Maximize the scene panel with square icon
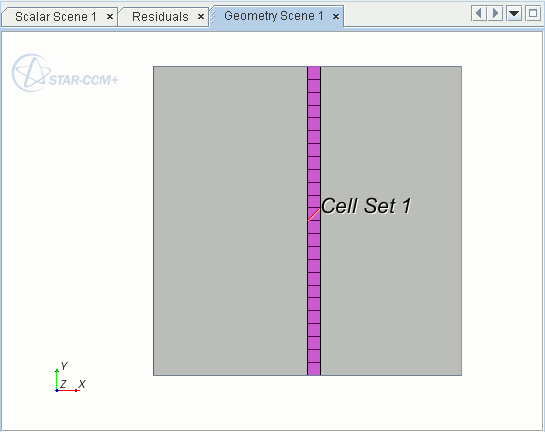The height and width of the screenshot is (432, 545). (533, 14)
